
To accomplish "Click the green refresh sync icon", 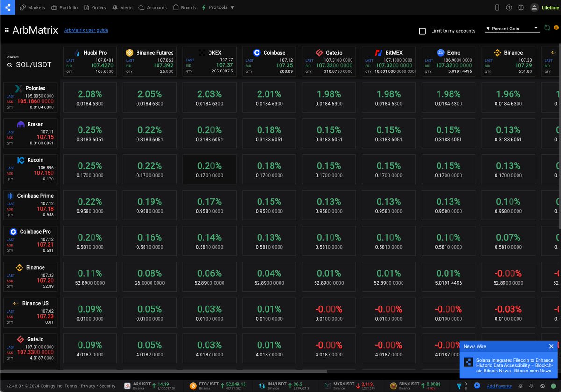I will [x=547, y=28].
